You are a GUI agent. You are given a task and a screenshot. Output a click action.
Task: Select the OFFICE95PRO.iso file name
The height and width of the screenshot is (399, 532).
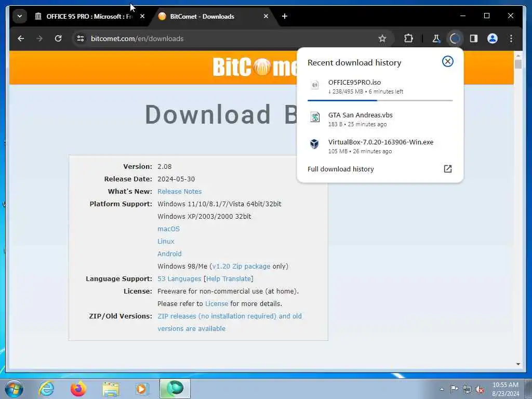pos(354,82)
